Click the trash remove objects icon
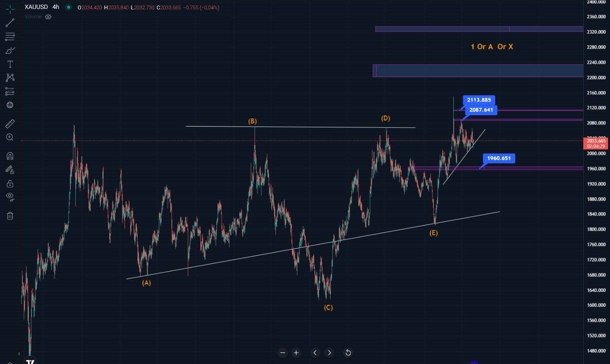Image resolution: width=610 pixels, height=364 pixels. coord(10,216)
